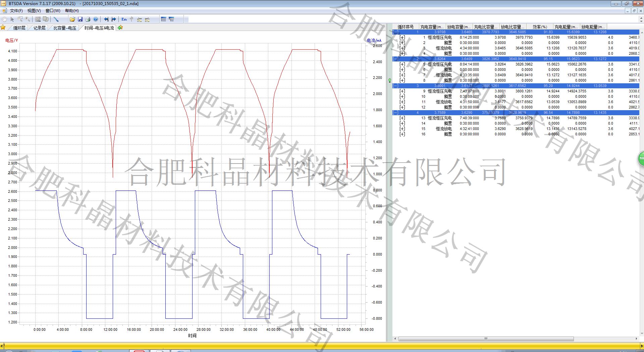Switch to the 循环层 tab
Image resolution: width=644 pixels, height=352 pixels.
(x=19, y=28)
